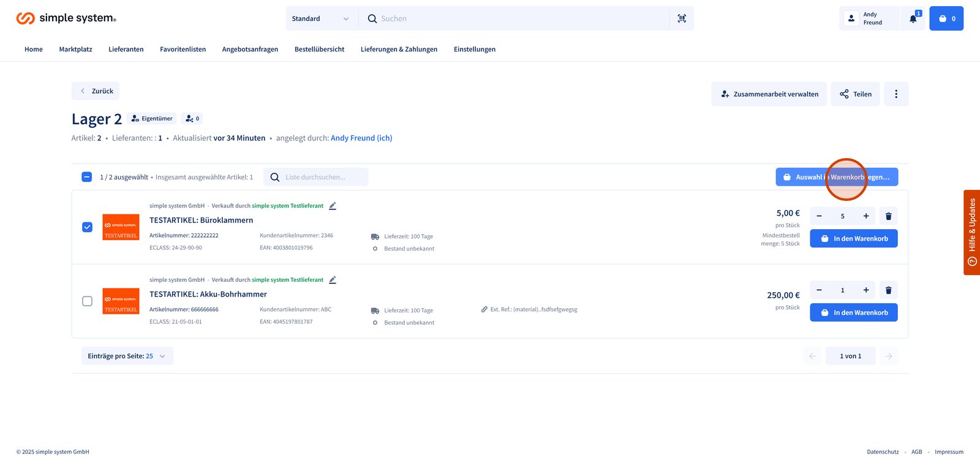This screenshot has height=465, width=980.
Task: Edit Büroklammern entry with pencil icon
Action: point(333,206)
